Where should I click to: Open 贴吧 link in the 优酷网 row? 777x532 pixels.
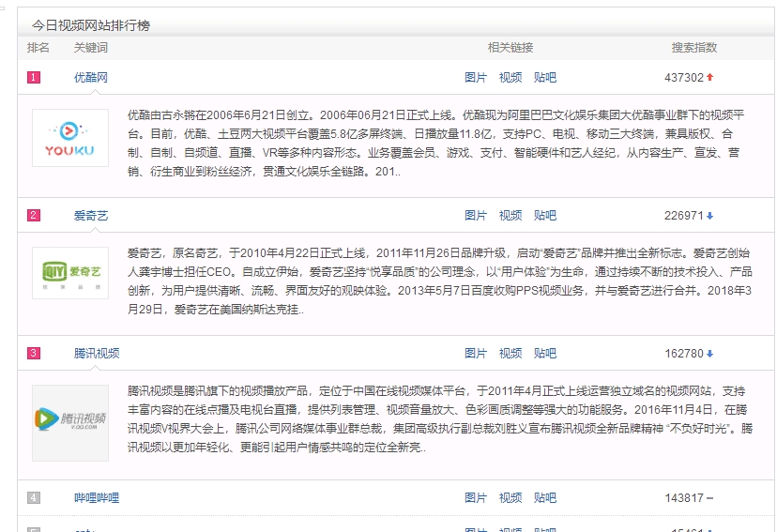click(x=545, y=78)
